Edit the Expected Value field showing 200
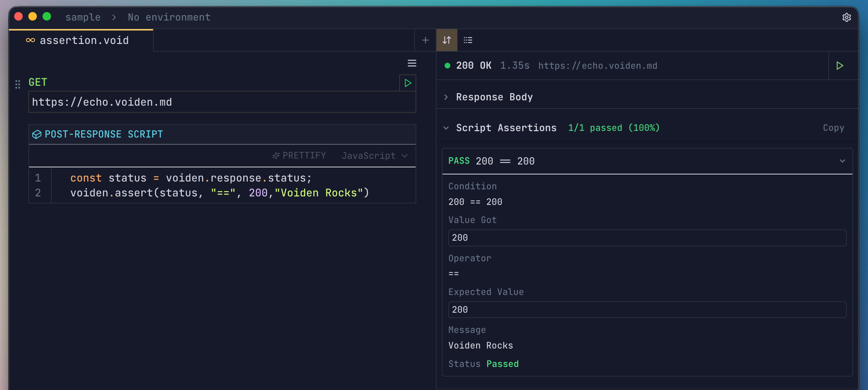The height and width of the screenshot is (390, 868). (647, 309)
